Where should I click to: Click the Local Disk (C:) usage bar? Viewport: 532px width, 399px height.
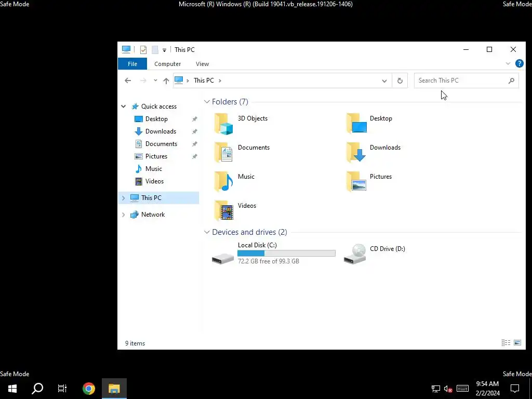click(x=286, y=253)
